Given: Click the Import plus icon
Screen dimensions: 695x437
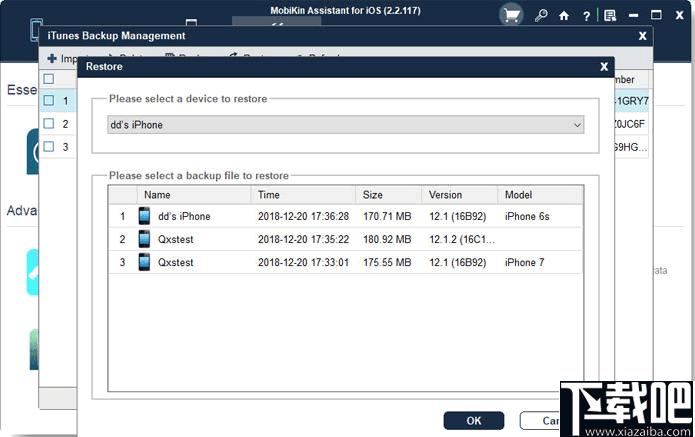Looking at the screenshot, I should pos(52,58).
